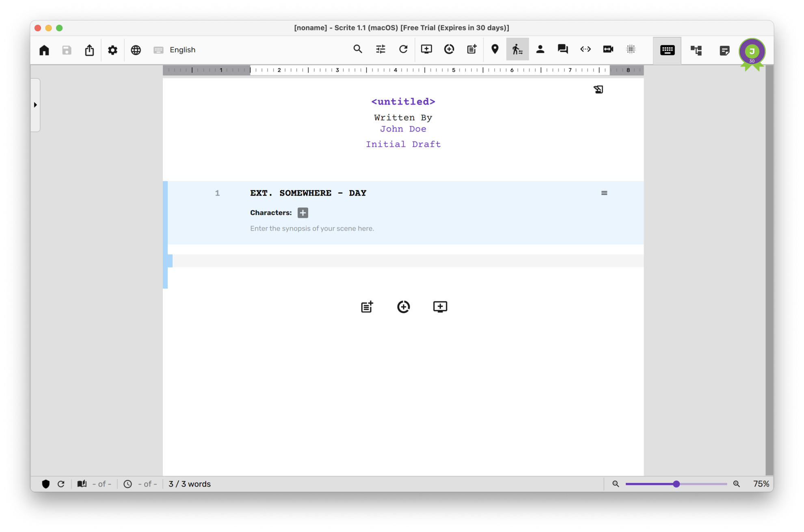Open the English language selector
This screenshot has height=532, width=804.
click(182, 50)
